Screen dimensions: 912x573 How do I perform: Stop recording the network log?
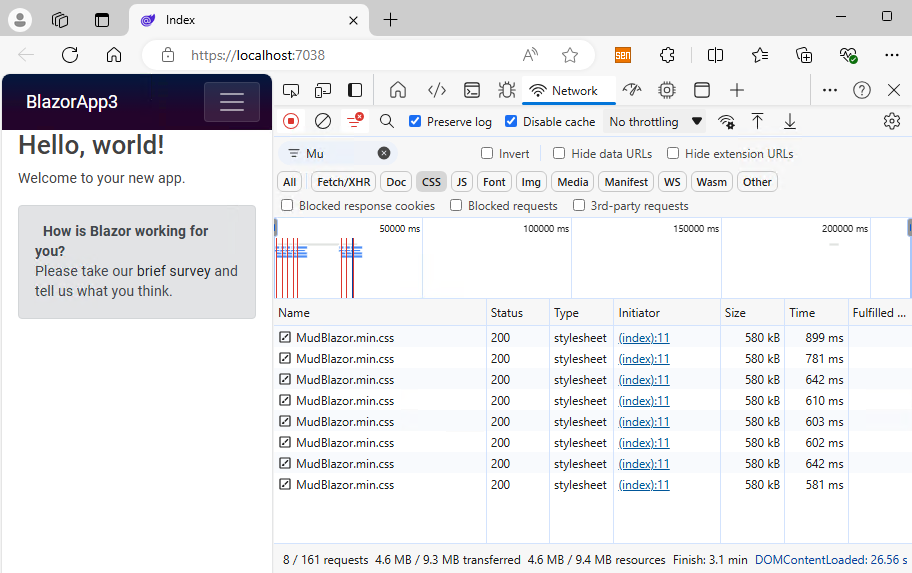pyautogui.click(x=291, y=121)
